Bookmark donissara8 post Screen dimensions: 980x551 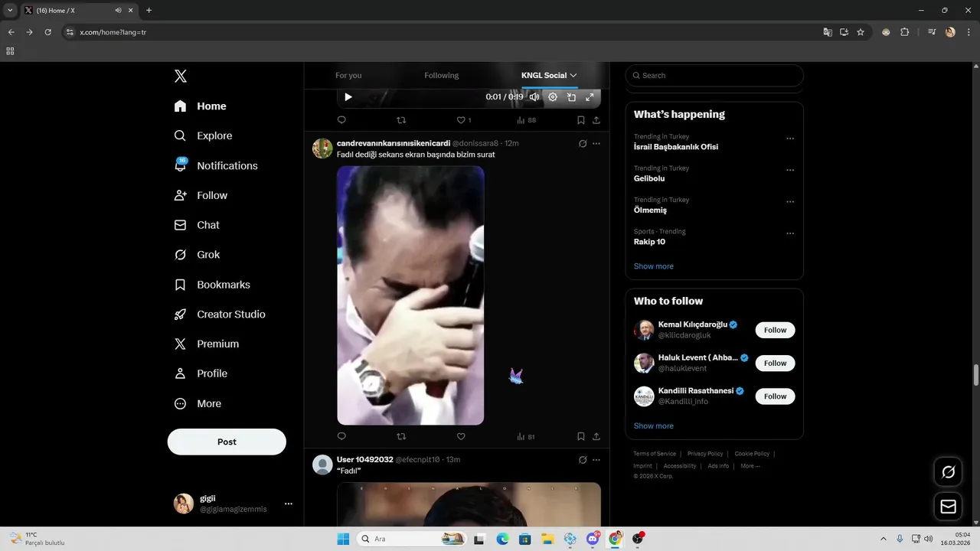click(581, 436)
